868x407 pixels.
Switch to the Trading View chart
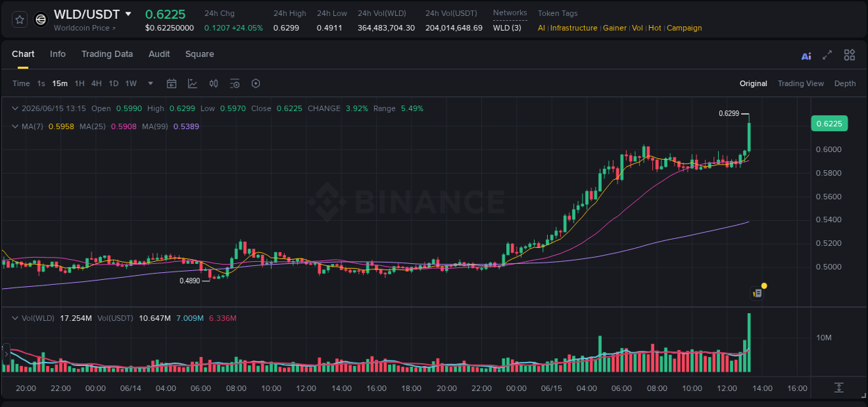click(x=801, y=83)
